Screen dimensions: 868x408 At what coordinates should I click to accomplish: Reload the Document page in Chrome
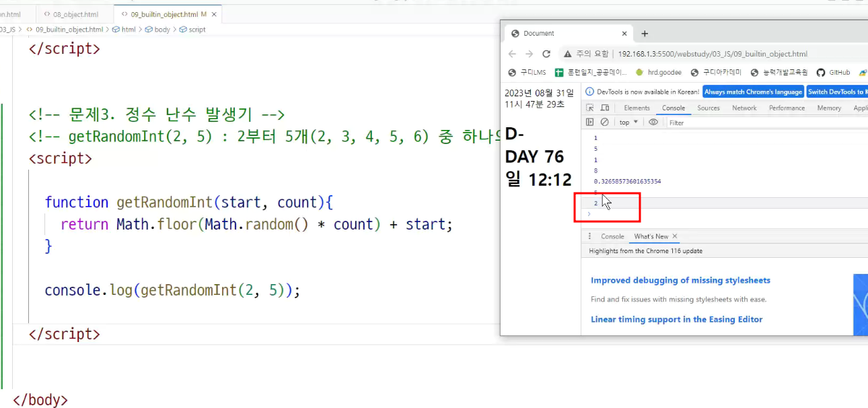click(x=546, y=54)
